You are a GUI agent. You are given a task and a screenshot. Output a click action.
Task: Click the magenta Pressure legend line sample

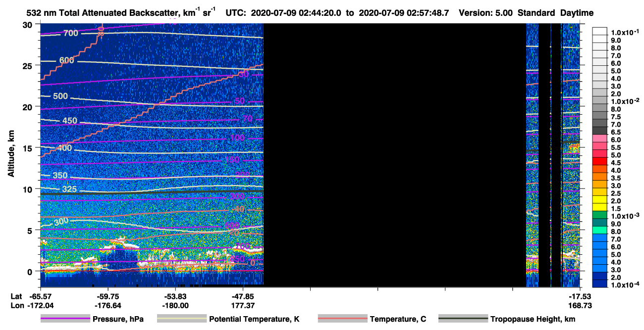point(65,319)
